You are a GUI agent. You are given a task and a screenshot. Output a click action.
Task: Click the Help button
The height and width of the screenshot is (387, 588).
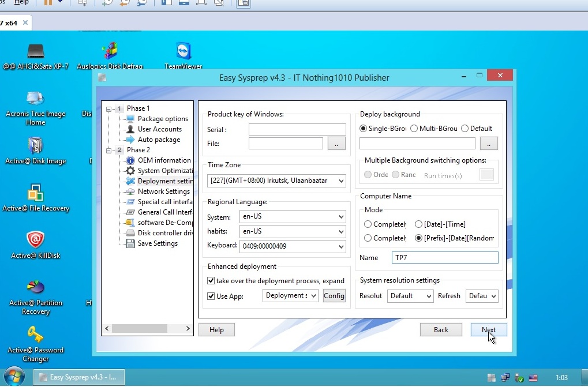216,330
